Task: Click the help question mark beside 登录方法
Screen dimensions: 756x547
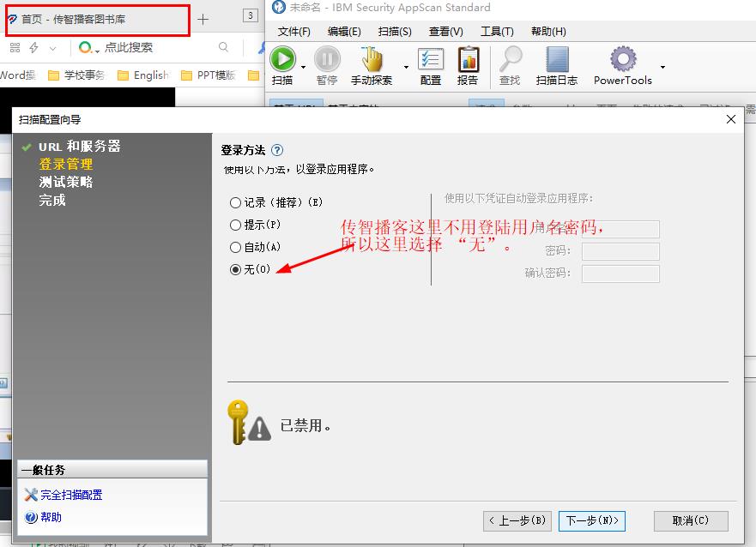Action: [277, 150]
